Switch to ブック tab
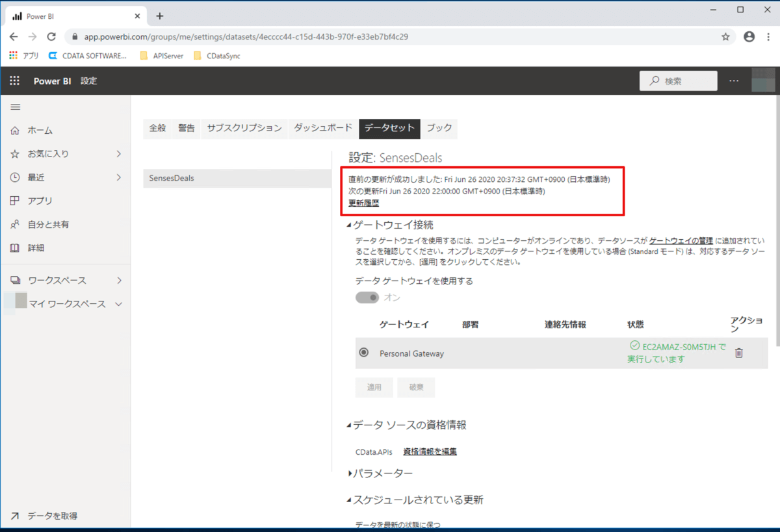The height and width of the screenshot is (532, 780). point(439,129)
